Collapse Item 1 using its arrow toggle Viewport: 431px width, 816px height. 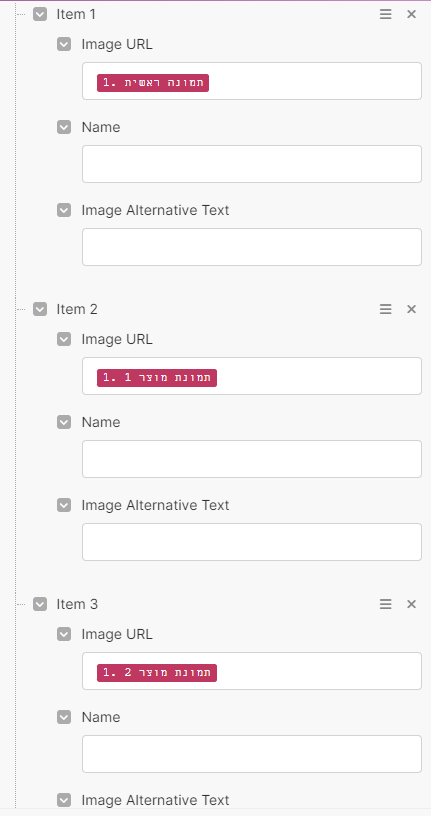click(x=40, y=14)
